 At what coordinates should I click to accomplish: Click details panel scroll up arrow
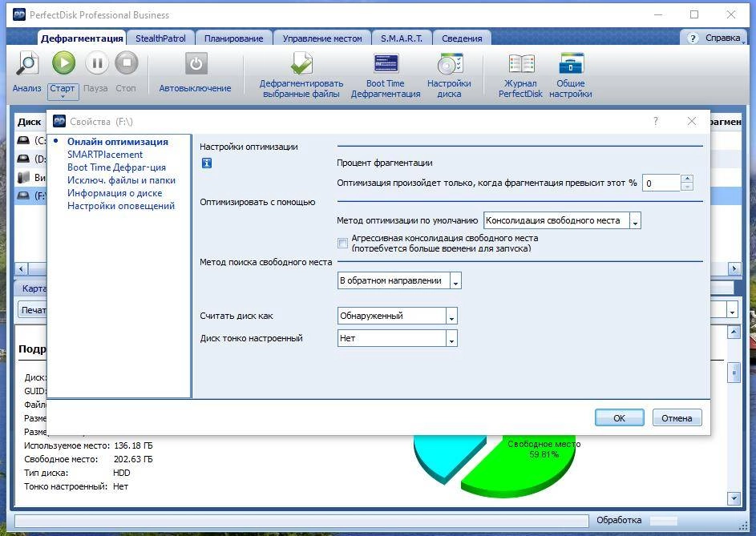point(734,332)
